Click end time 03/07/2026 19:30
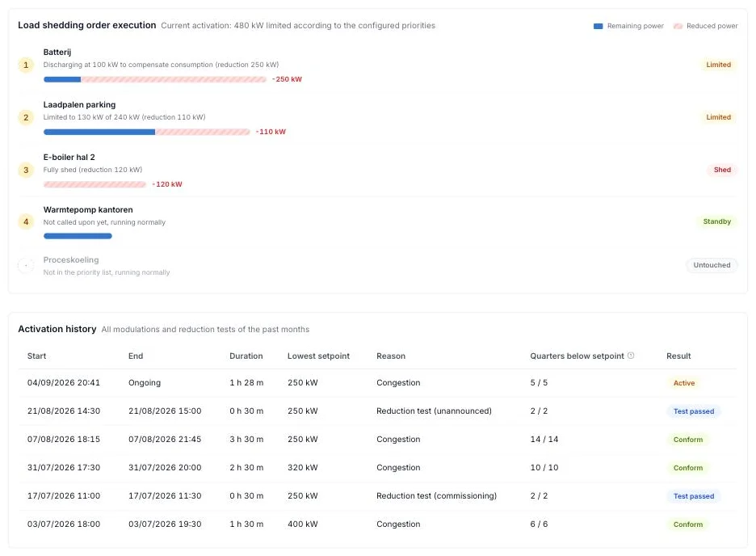This screenshot has height=556, width=756. [x=165, y=524]
